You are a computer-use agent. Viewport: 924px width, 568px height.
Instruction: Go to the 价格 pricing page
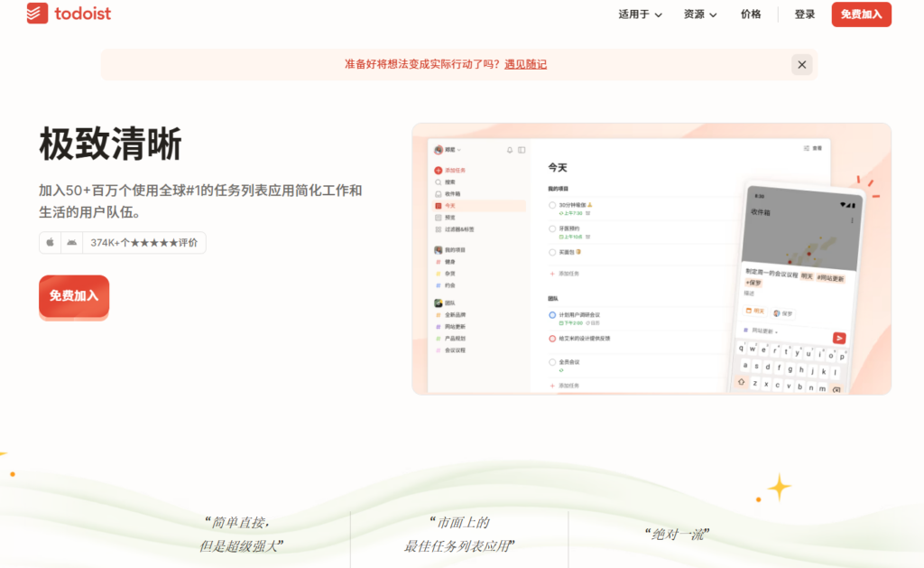(751, 14)
